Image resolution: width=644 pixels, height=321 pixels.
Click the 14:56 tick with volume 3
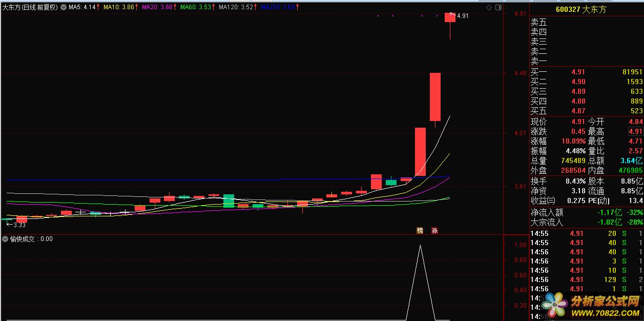point(586,261)
